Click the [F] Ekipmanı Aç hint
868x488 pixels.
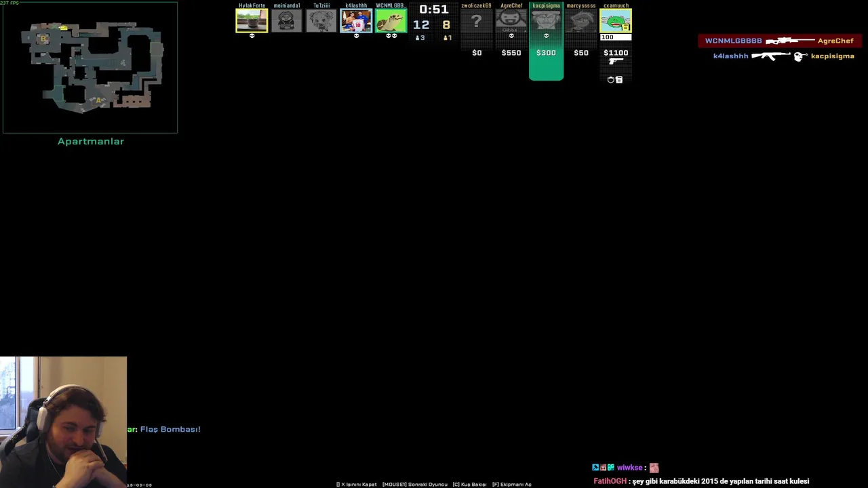coord(512,485)
